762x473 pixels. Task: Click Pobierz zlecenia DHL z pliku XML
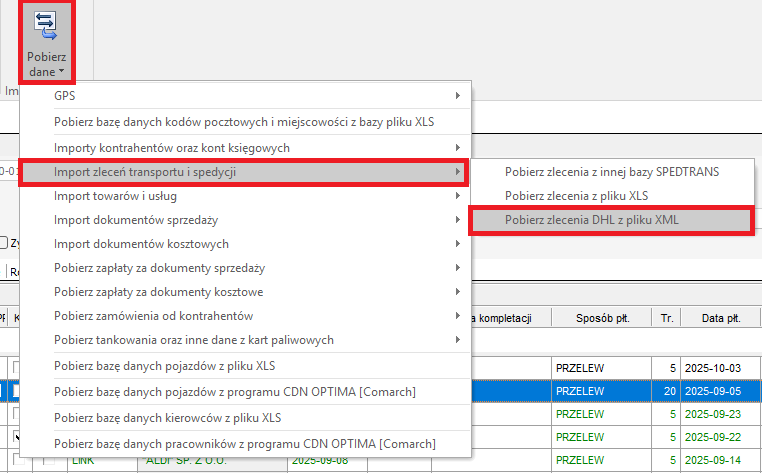pyautogui.click(x=597, y=220)
